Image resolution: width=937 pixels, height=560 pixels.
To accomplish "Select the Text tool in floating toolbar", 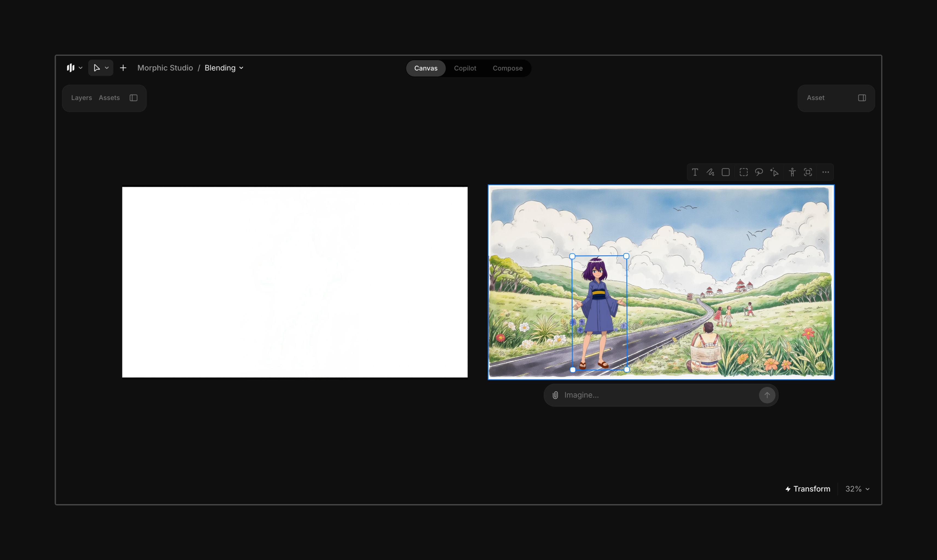I will tap(695, 173).
